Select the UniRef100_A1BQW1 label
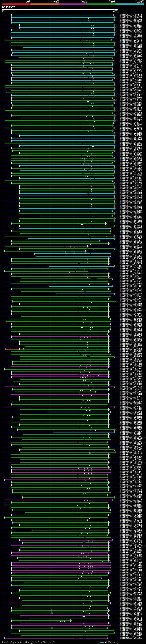Image resolution: width=146 pixels, height=644 pixels. point(131,80)
